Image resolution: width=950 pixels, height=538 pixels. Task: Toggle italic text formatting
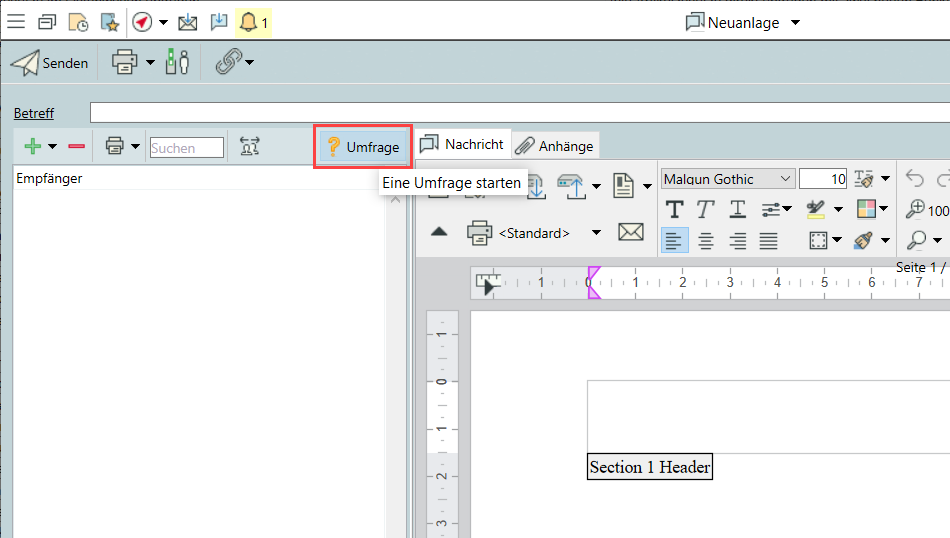pyautogui.click(x=705, y=209)
